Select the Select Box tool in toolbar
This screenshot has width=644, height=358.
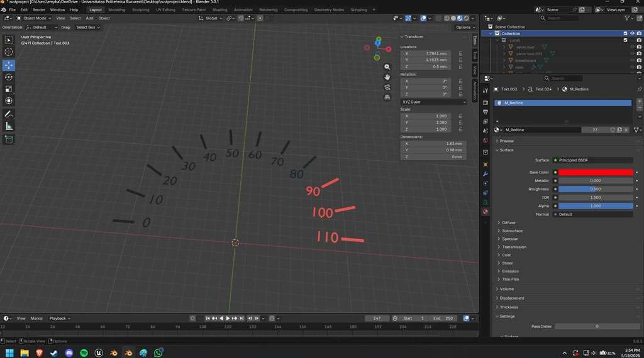point(9,40)
